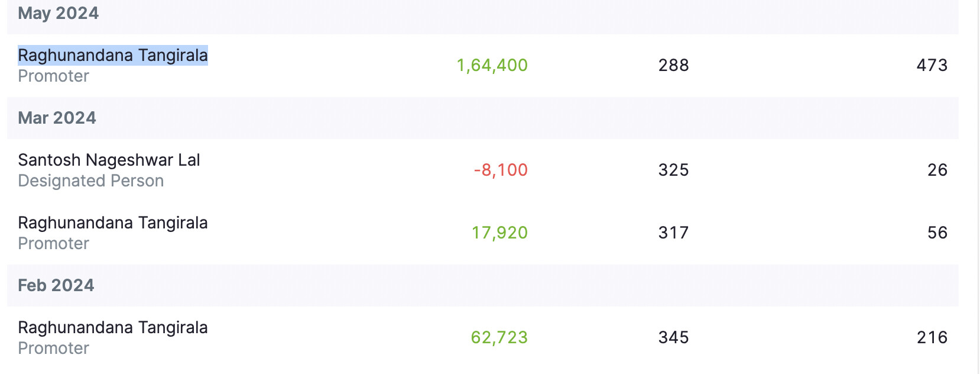Click the Feb 2024 group header

point(56,285)
